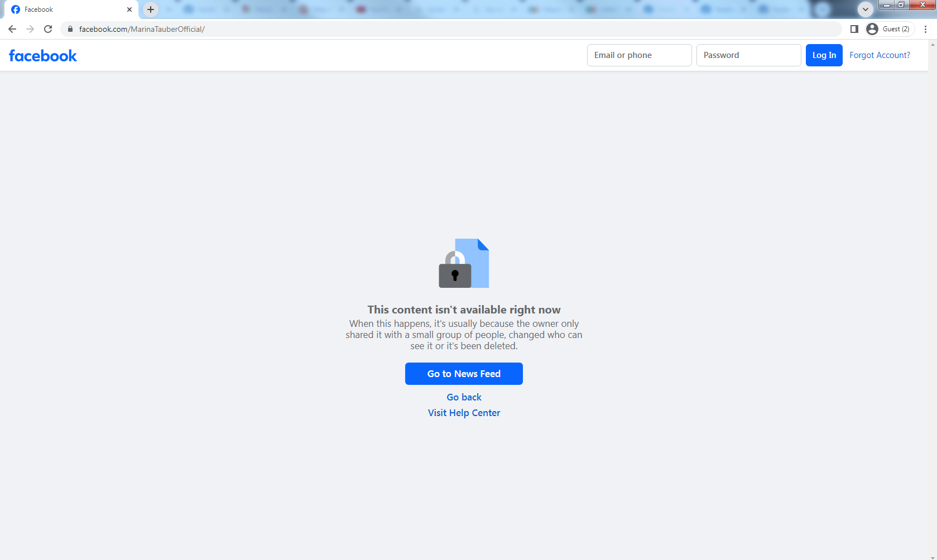Open Chrome three-dot menu

tap(925, 29)
